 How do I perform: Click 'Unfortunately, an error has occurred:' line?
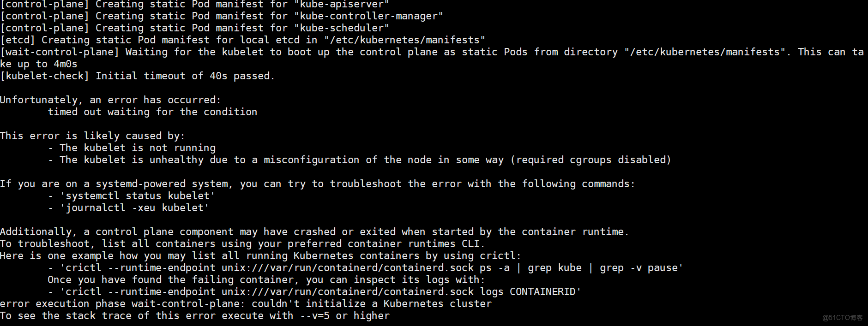[111, 100]
